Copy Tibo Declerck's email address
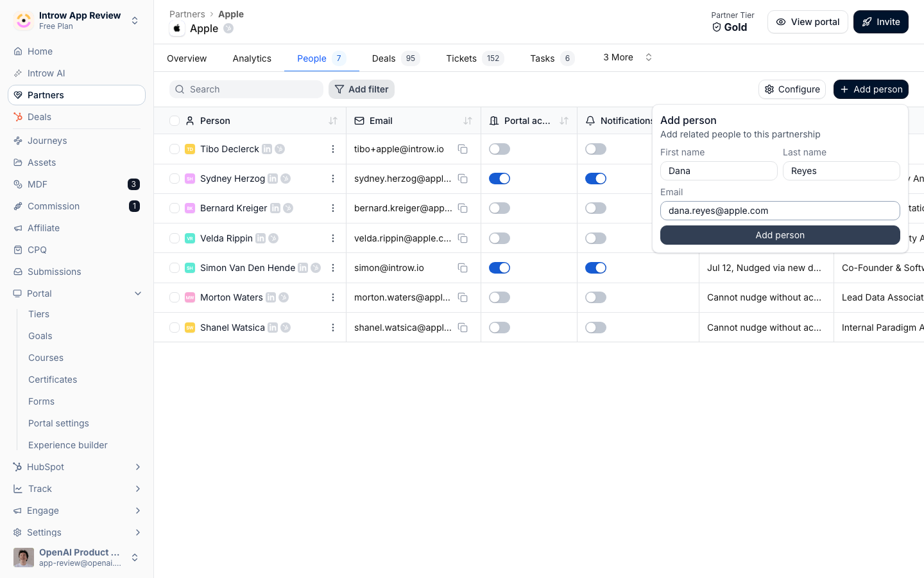 pos(463,149)
